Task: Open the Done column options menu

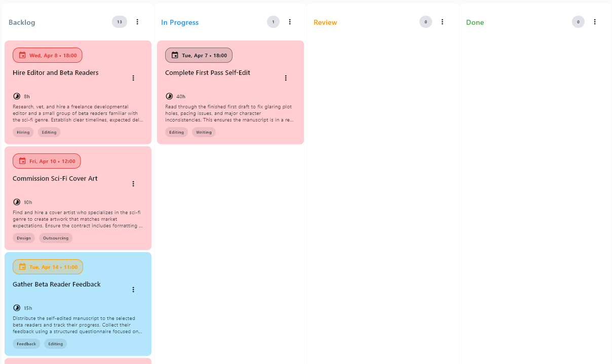Action: [595, 22]
